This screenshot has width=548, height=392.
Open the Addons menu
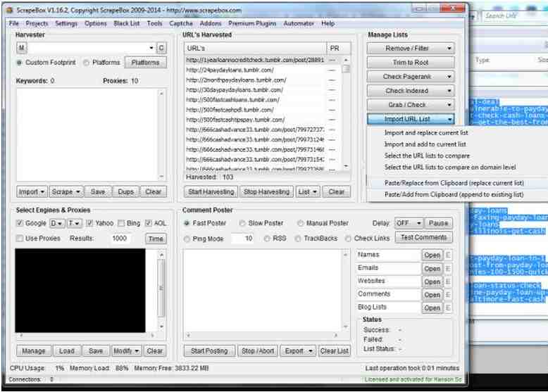[x=211, y=23]
